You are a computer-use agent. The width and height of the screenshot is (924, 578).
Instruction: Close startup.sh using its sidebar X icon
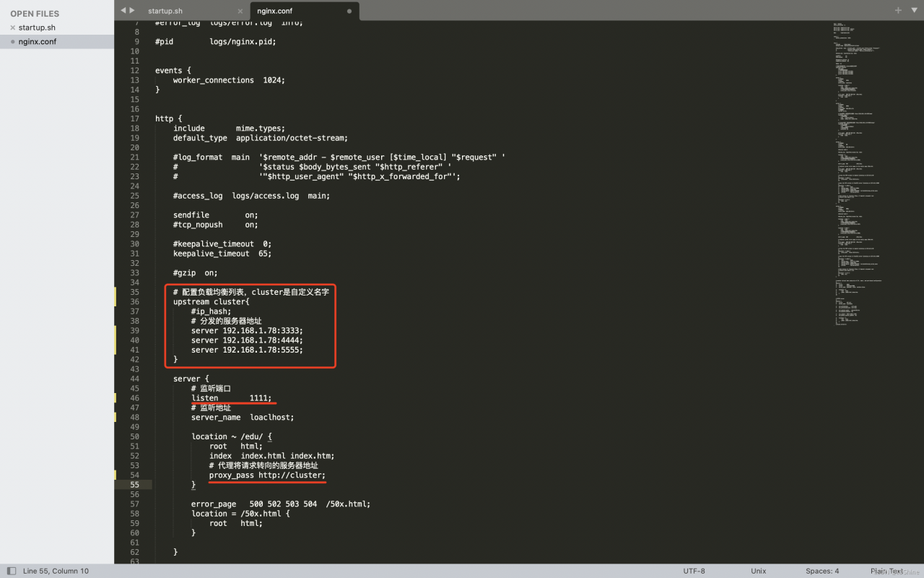pos(12,27)
